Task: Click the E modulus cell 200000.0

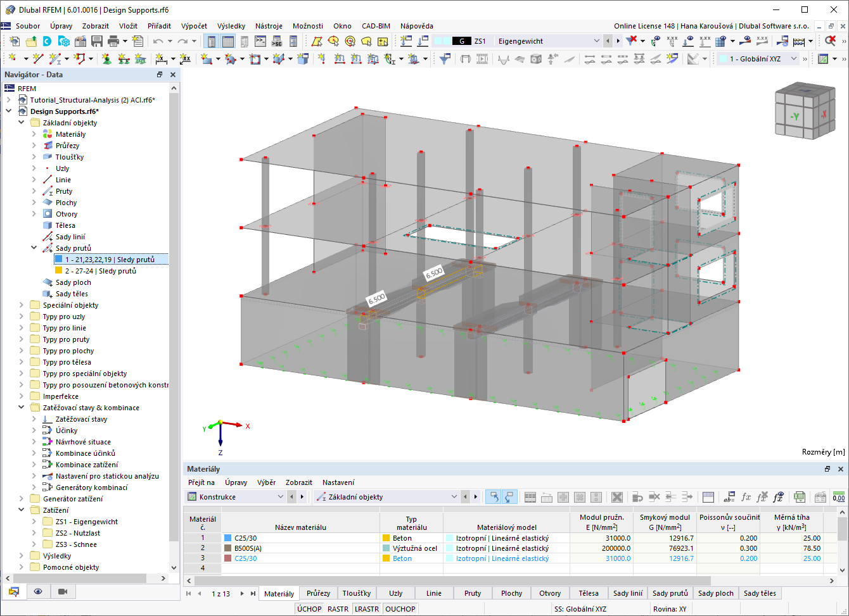Action: [x=602, y=548]
